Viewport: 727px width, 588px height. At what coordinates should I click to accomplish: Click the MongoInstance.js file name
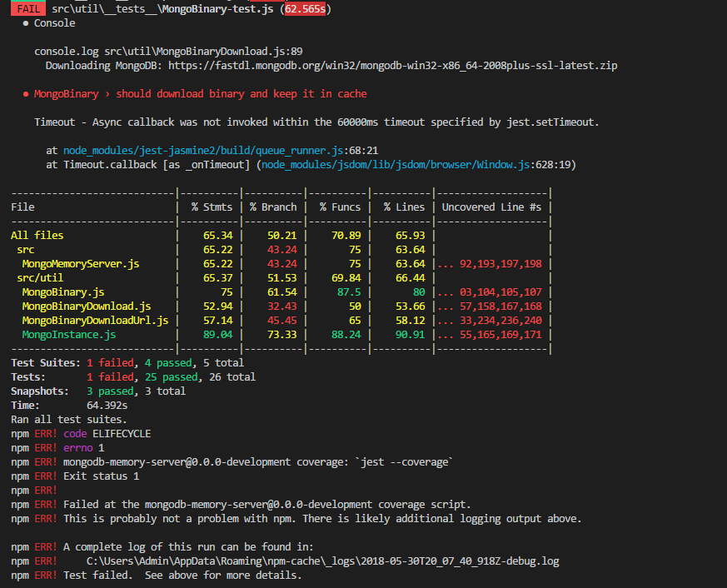pyautogui.click(x=68, y=335)
